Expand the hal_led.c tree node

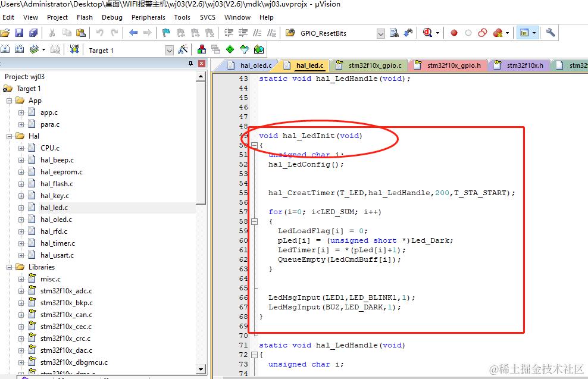point(21,208)
